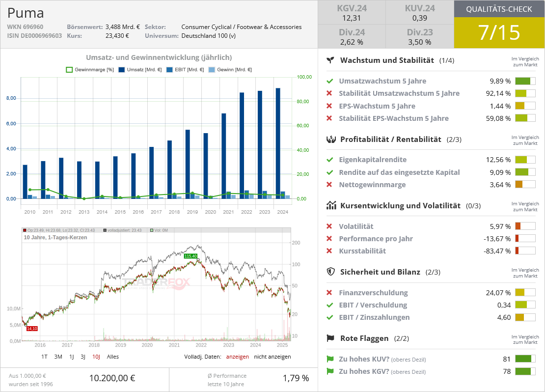Open the Eigenkapitalrendite metric label

(x=373, y=160)
